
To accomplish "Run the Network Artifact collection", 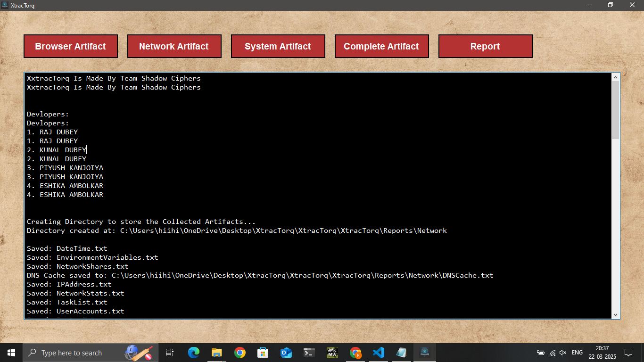I will [x=174, y=46].
